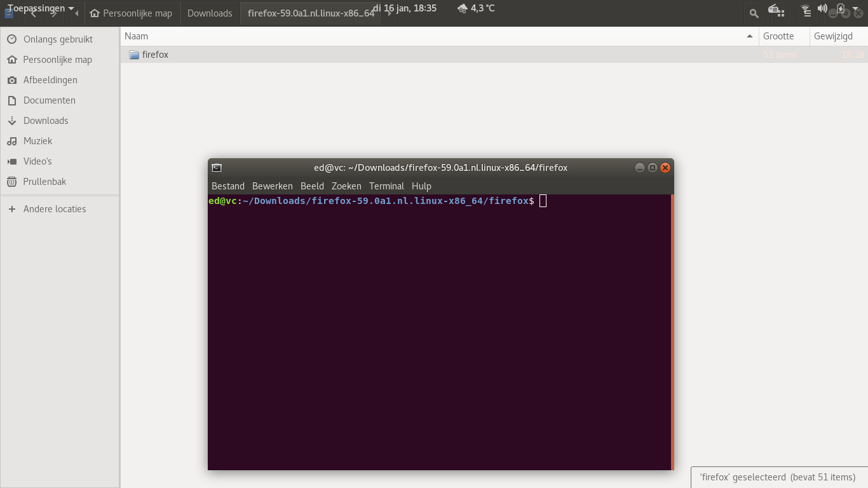
Task: Open Andere locaties in the sidebar
Action: click(x=60, y=209)
